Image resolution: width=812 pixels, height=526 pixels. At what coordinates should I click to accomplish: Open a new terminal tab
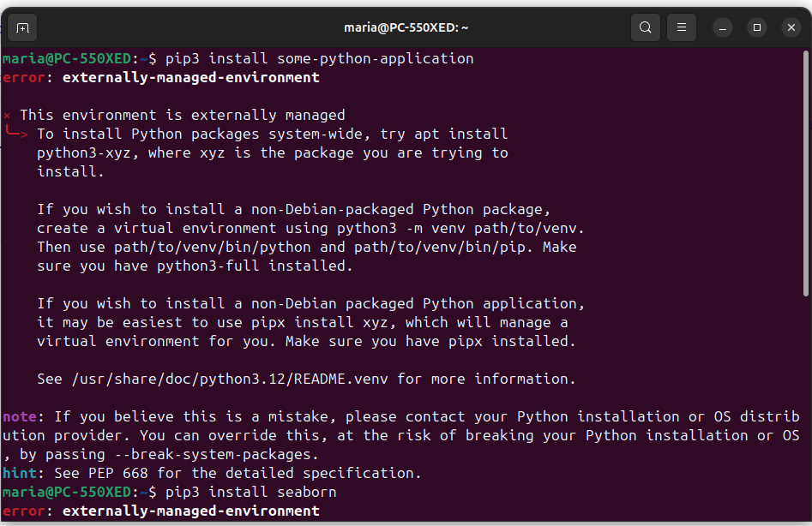[x=22, y=27]
